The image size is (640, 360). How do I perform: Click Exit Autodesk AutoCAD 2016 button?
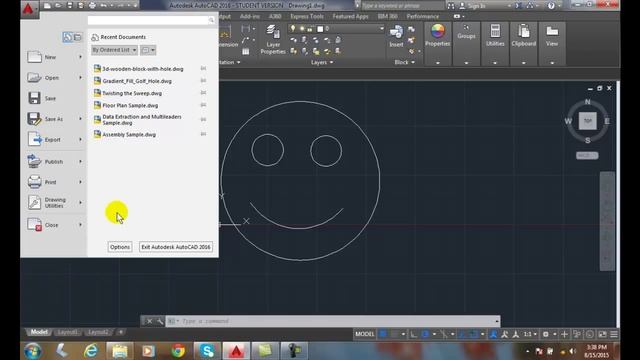(176, 247)
